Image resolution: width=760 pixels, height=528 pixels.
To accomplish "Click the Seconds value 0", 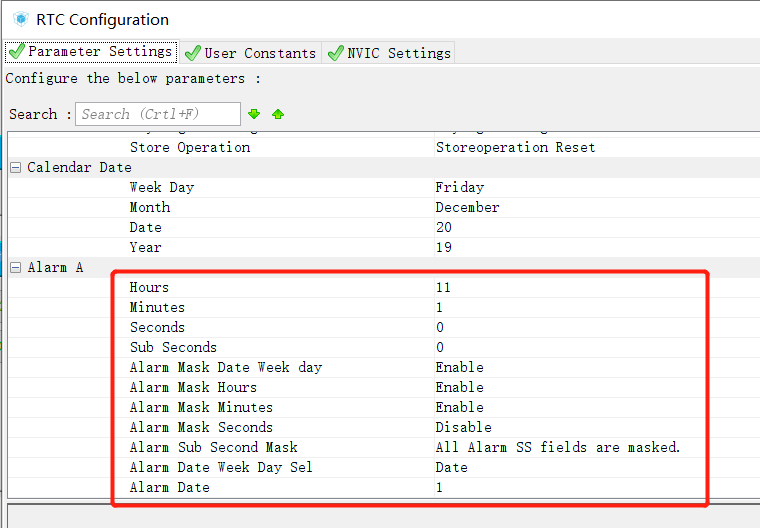I will point(440,327).
